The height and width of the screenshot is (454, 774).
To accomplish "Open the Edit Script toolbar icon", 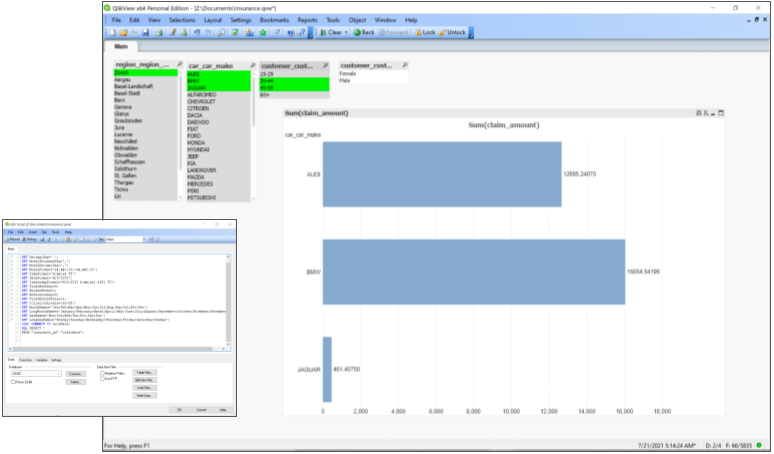I will (173, 33).
